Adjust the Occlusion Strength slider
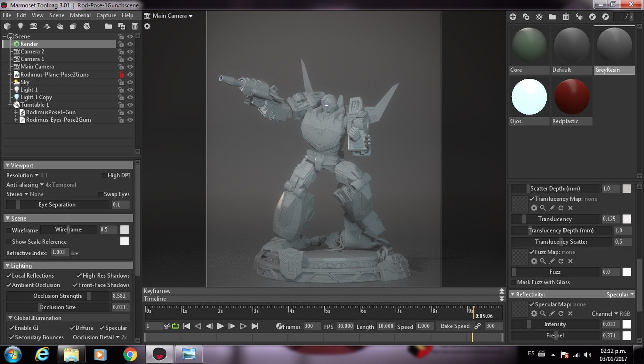The width and height of the screenshot is (644, 364). 57,296
